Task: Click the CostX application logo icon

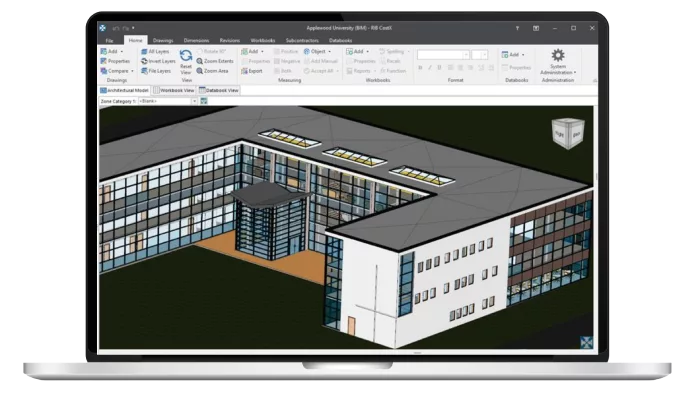Action: (103, 28)
